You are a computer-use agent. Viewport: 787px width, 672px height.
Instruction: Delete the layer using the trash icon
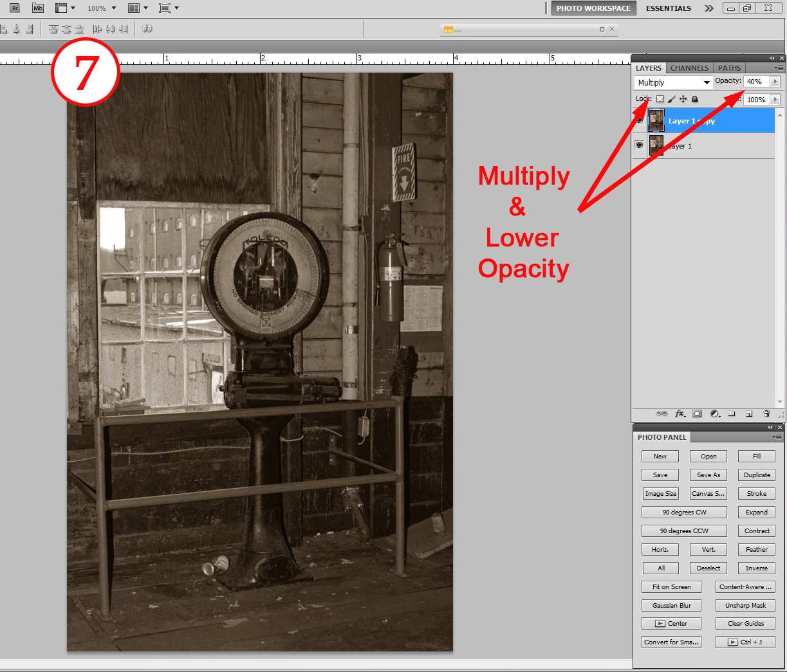pos(766,413)
